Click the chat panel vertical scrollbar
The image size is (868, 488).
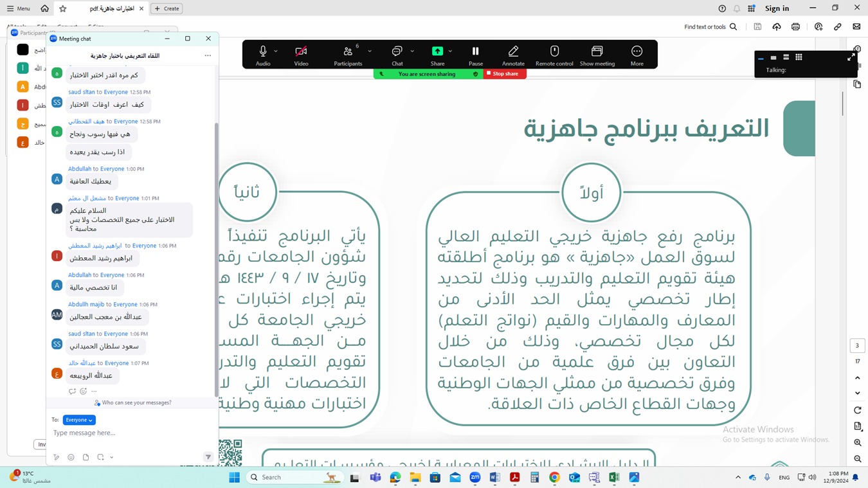(216, 257)
